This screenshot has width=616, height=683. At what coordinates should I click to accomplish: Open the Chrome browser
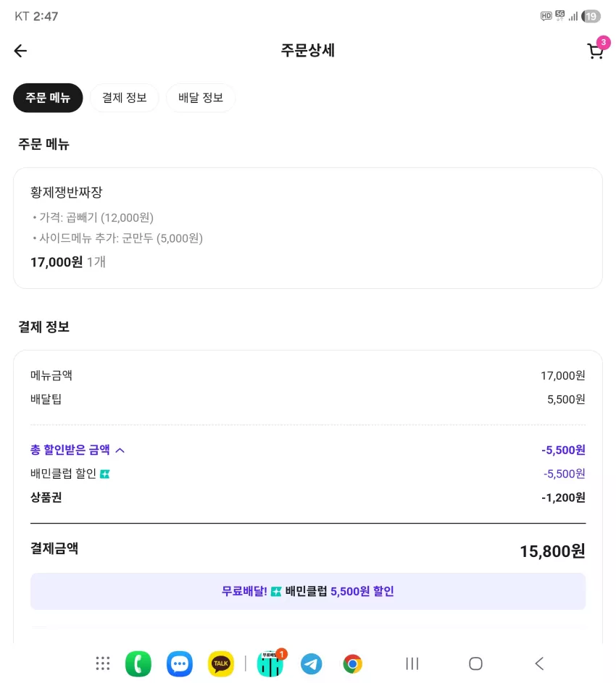353,664
